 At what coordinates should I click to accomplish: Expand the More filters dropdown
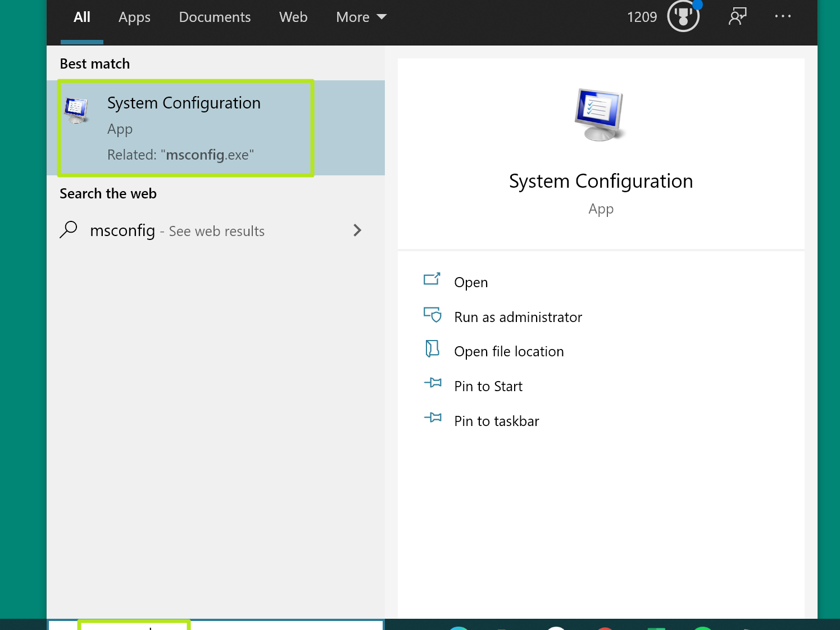tap(361, 17)
